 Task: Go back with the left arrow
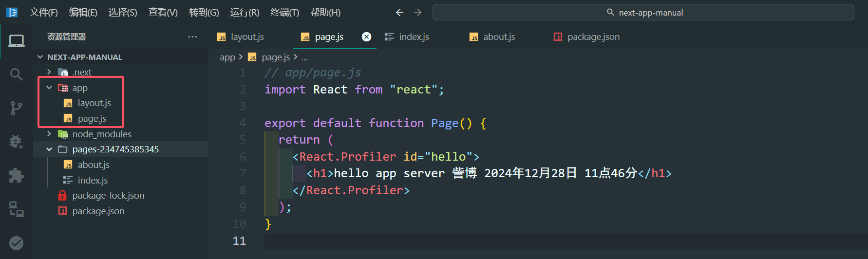point(400,12)
